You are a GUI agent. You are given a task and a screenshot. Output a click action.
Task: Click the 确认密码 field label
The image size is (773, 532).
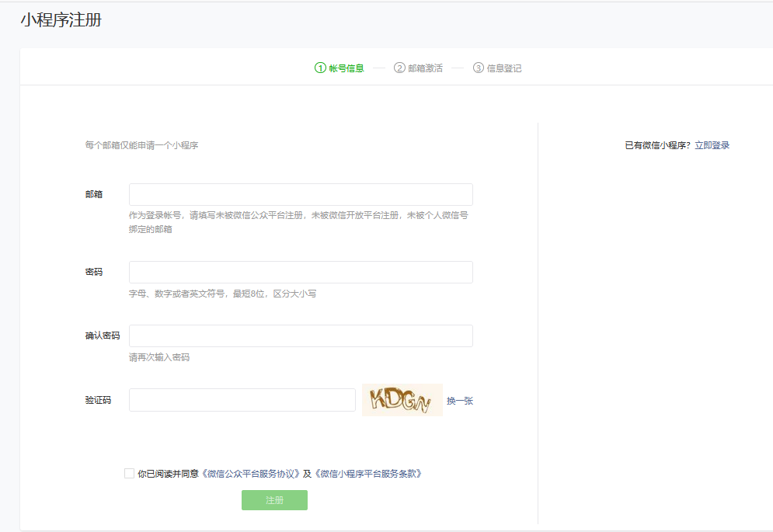point(103,336)
